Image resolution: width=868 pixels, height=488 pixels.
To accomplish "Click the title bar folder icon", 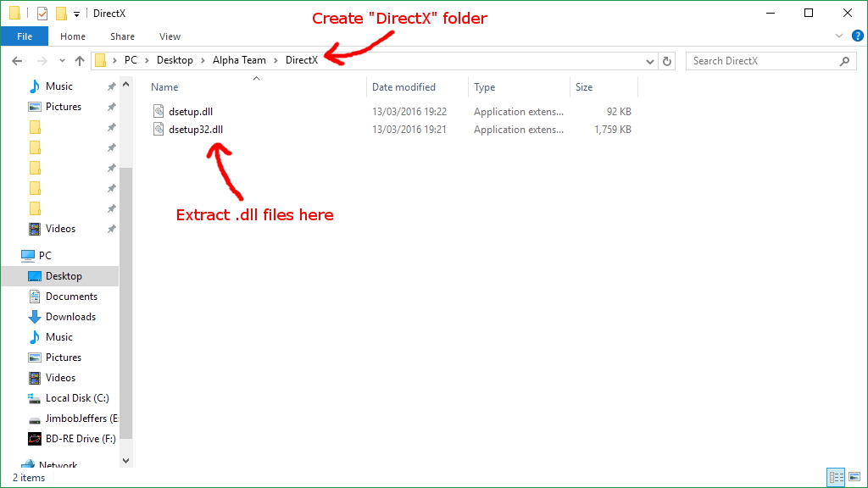I will tap(15, 13).
